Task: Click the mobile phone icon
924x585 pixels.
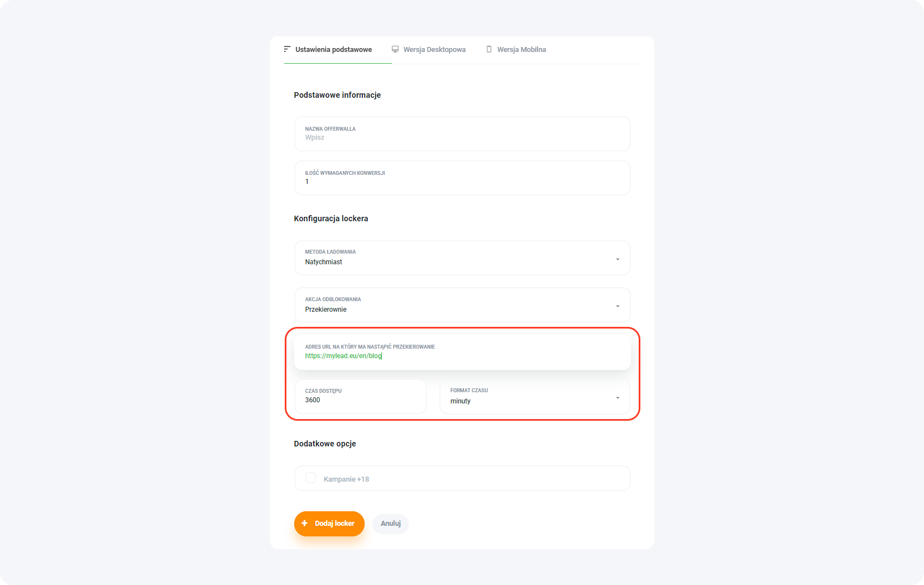Action: click(489, 49)
